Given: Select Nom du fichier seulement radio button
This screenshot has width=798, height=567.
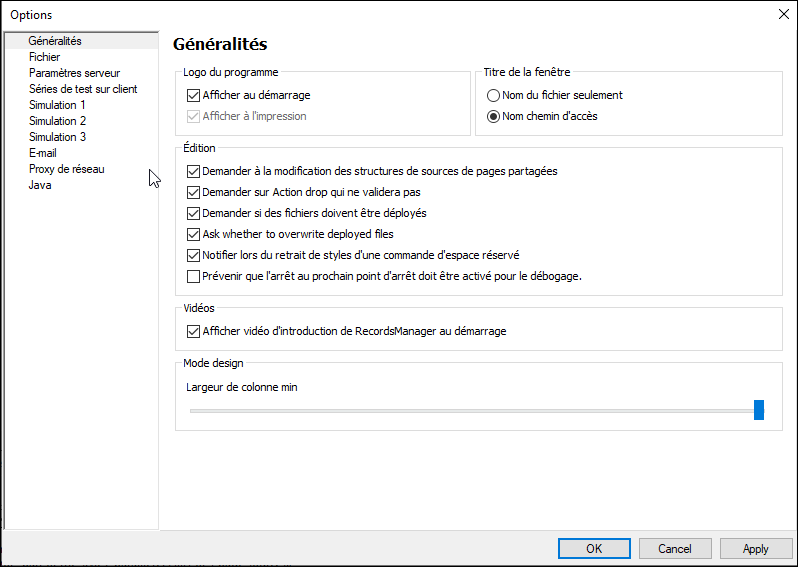Looking at the screenshot, I should [493, 95].
